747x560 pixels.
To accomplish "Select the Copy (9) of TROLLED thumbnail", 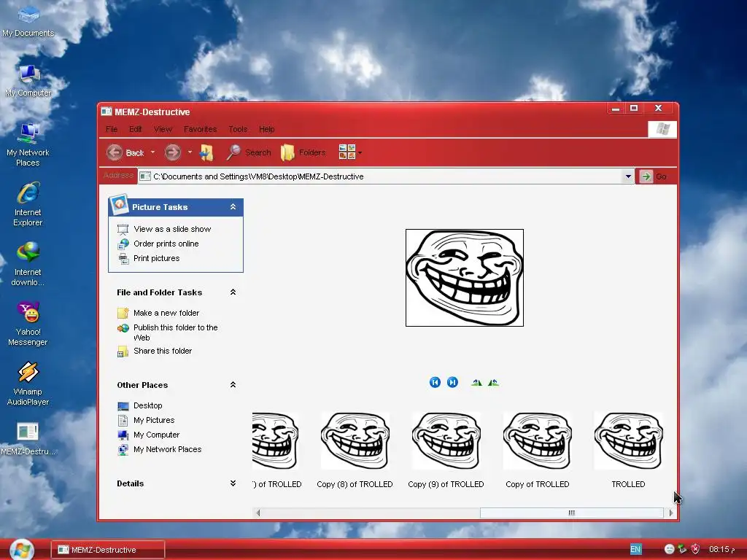I will (446, 441).
